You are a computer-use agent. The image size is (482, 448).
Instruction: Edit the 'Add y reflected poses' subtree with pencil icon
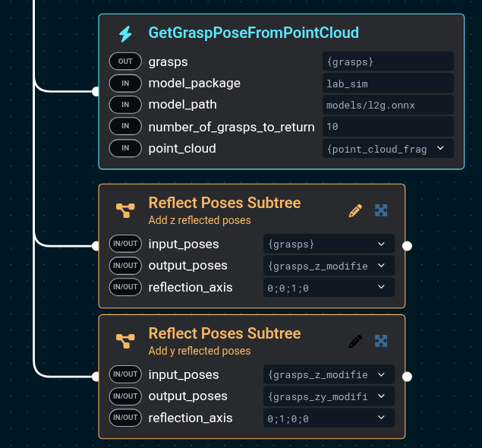click(355, 341)
